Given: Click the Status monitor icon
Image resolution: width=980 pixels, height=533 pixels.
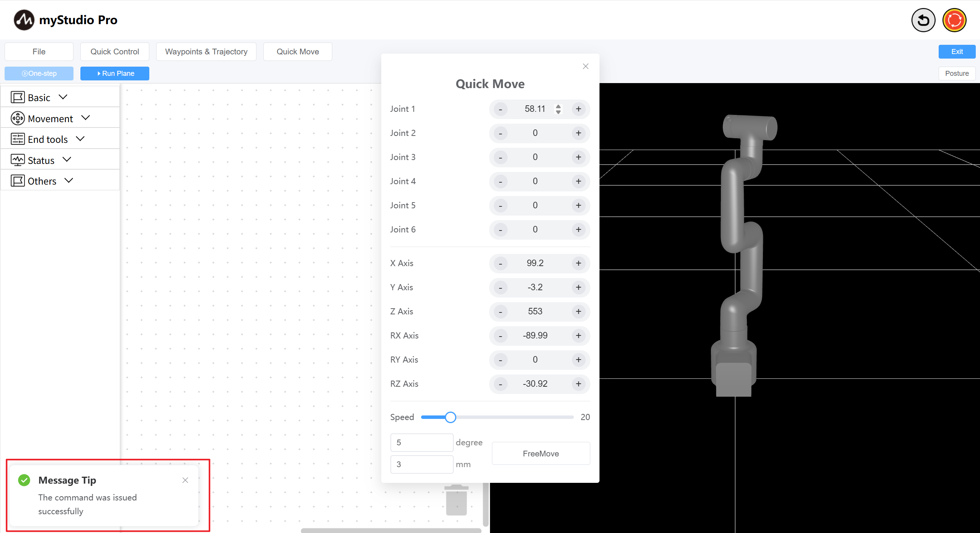Looking at the screenshot, I should pos(18,160).
